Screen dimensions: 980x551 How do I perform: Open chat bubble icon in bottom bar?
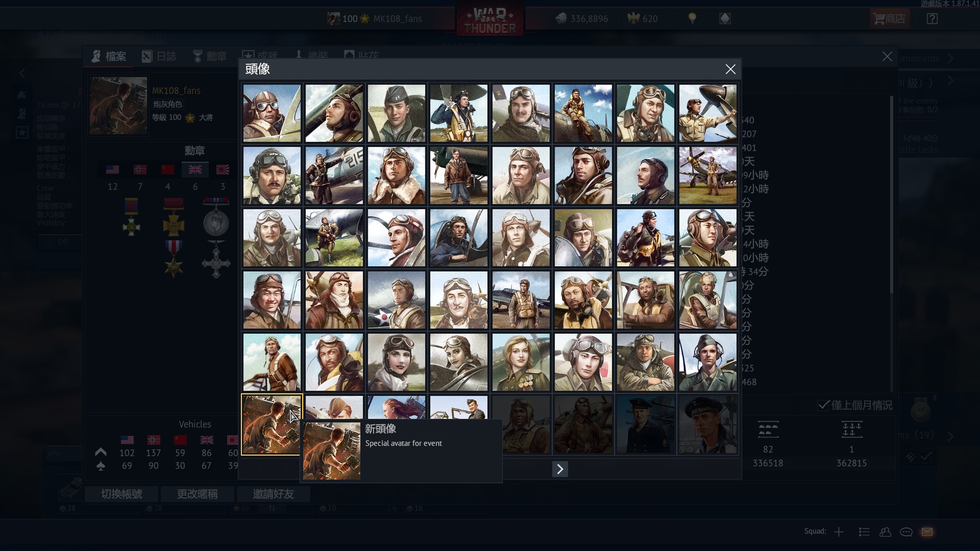[906, 532]
